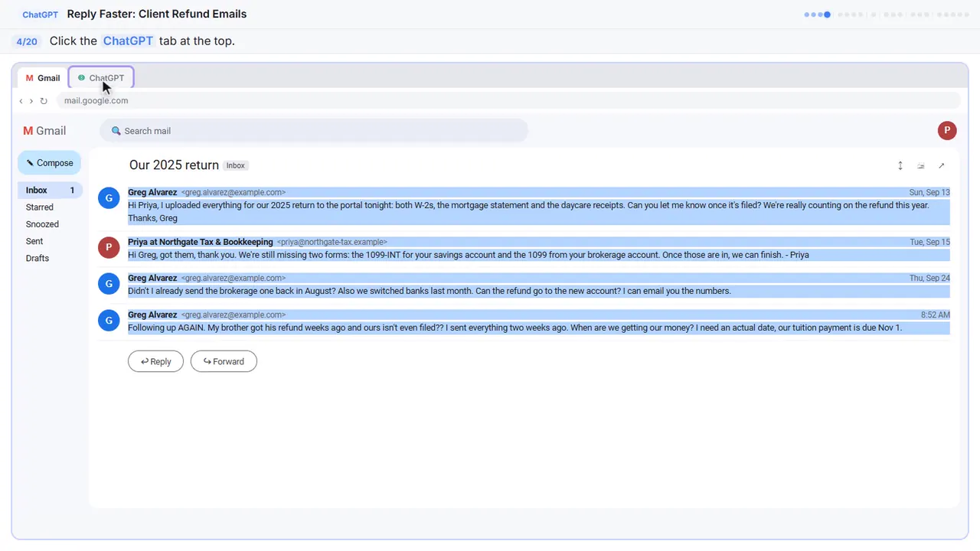Print the Our 2025 return thread
Viewport: 980px width, 551px height.
point(921,165)
